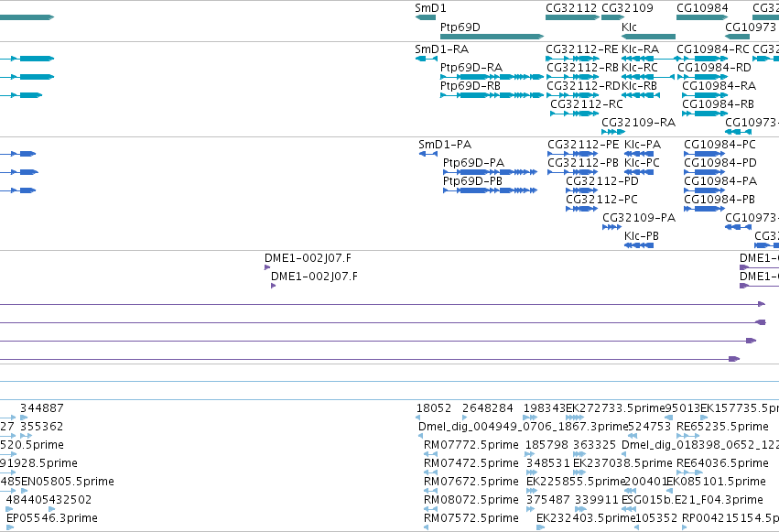This screenshot has width=779, height=532.
Task: Click the CG10984-RD transcript label
Action: point(714,68)
